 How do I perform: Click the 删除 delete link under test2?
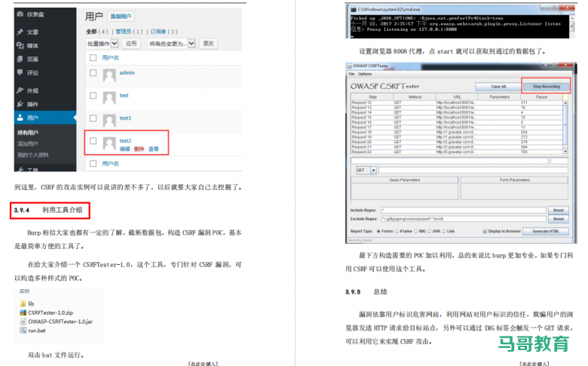(139, 149)
